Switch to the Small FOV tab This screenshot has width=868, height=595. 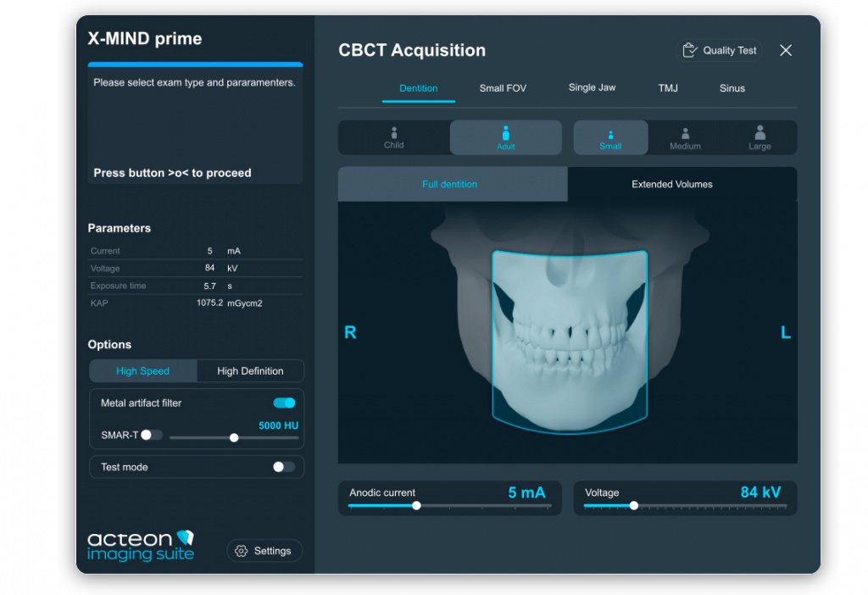click(x=503, y=88)
